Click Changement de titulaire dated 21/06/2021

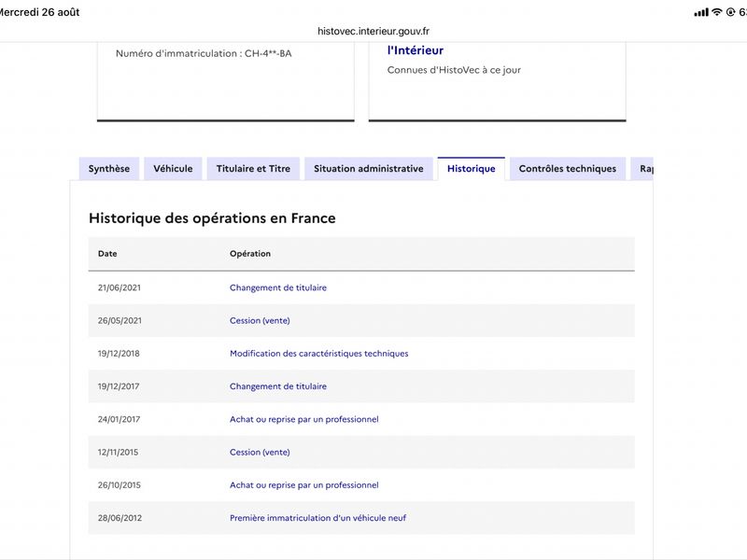pos(278,287)
